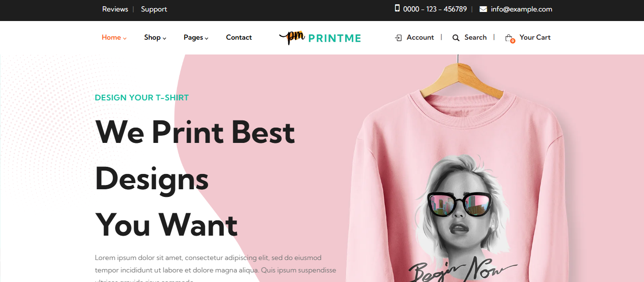Click the magnifying glass search icon
644x282 pixels.
[x=456, y=38]
